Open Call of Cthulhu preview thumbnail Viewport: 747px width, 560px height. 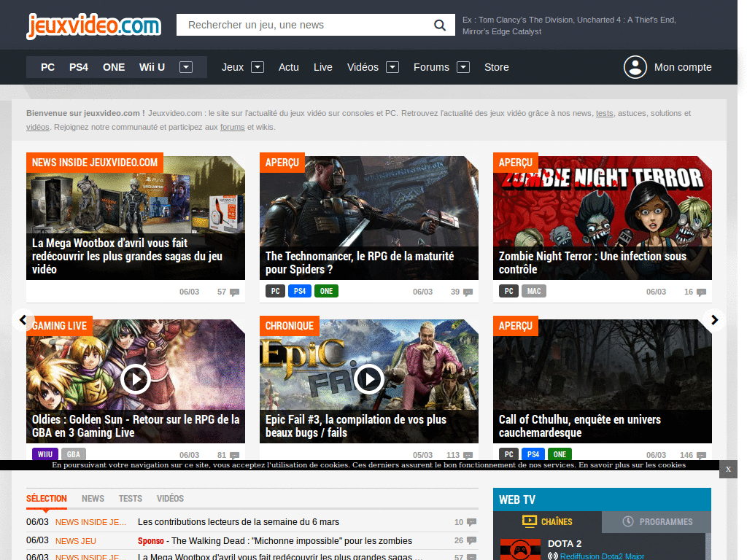pyautogui.click(x=602, y=381)
